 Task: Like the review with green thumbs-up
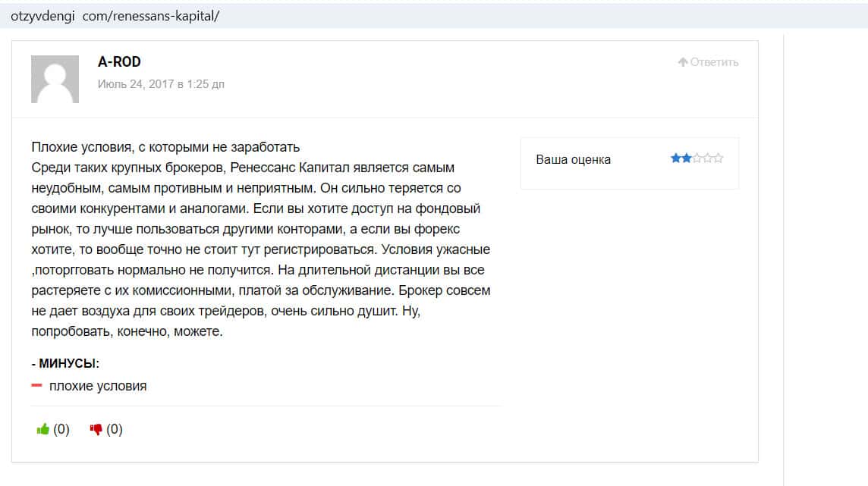pyautogui.click(x=43, y=430)
